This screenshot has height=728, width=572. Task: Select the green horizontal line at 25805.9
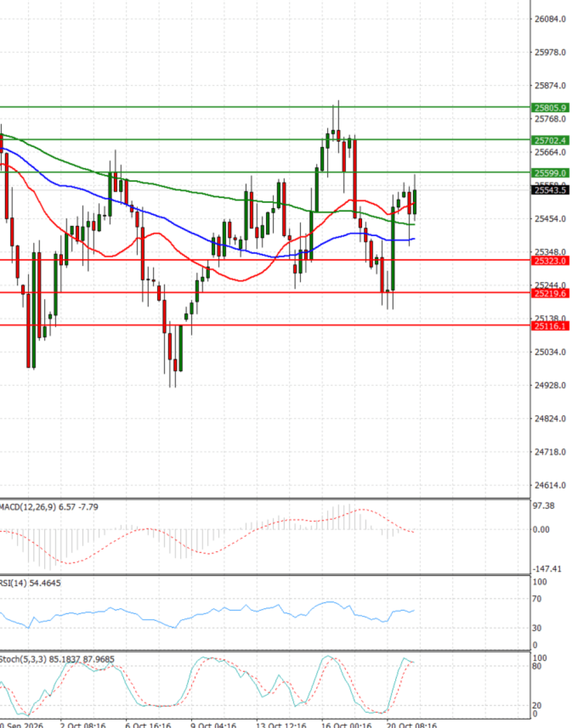pyautogui.click(x=265, y=107)
